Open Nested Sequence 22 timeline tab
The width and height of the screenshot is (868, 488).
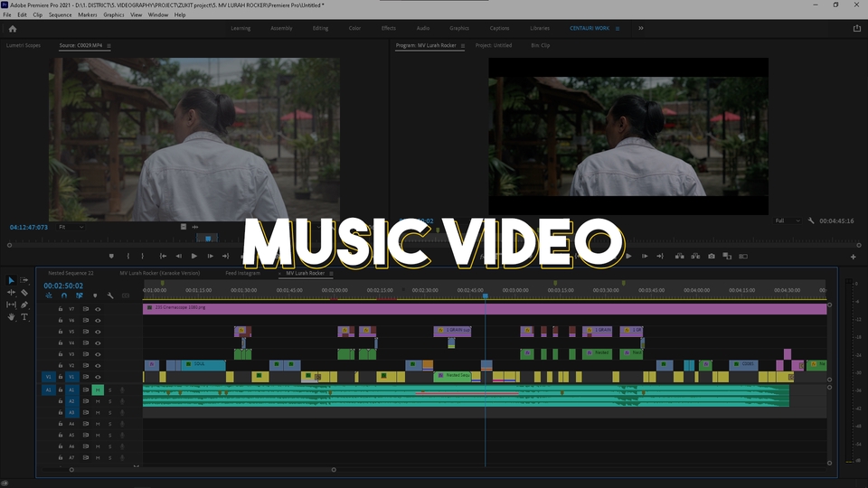(x=71, y=273)
